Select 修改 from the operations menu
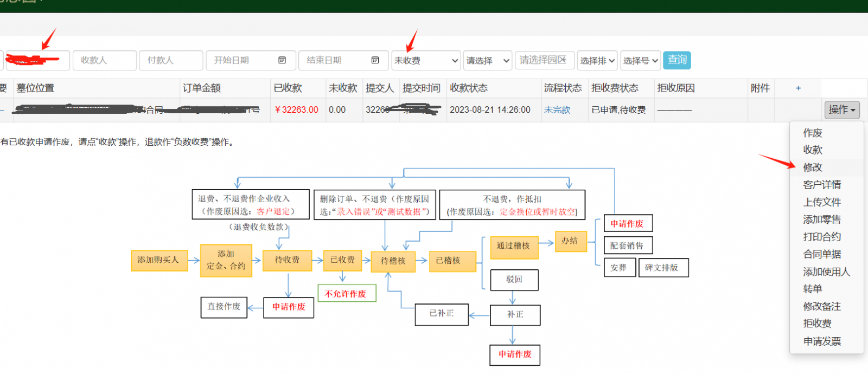 click(813, 167)
